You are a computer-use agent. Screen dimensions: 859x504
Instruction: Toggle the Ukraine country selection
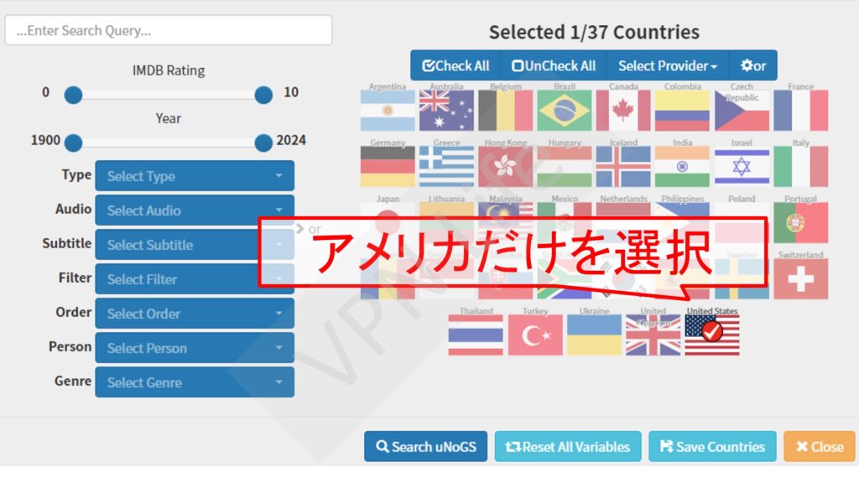(594, 334)
